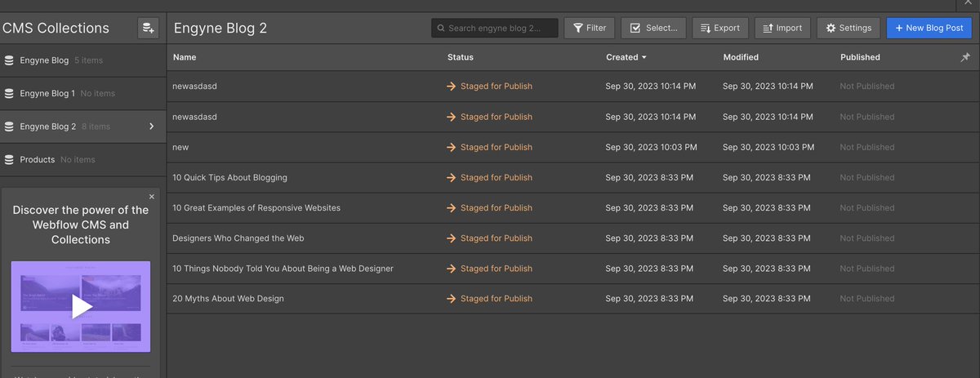Click the Products collection database icon
Image resolution: width=980 pixels, height=378 pixels.
[9, 160]
